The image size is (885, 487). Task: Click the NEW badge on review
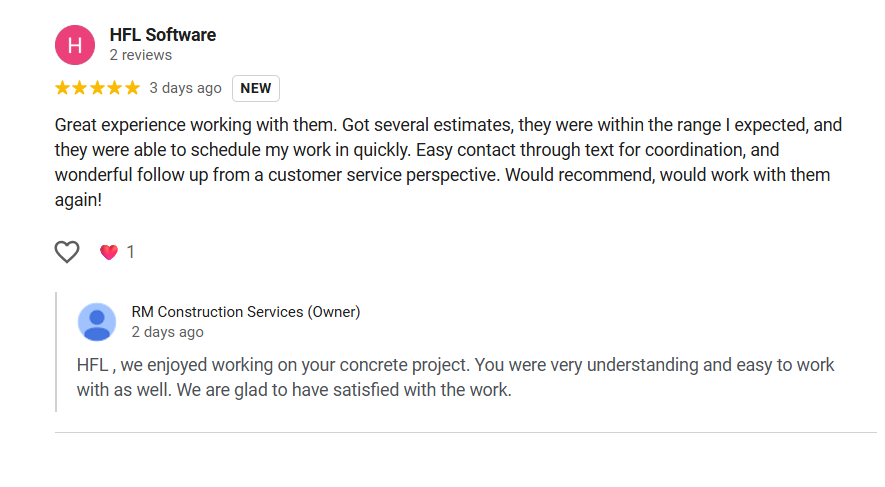(x=256, y=88)
